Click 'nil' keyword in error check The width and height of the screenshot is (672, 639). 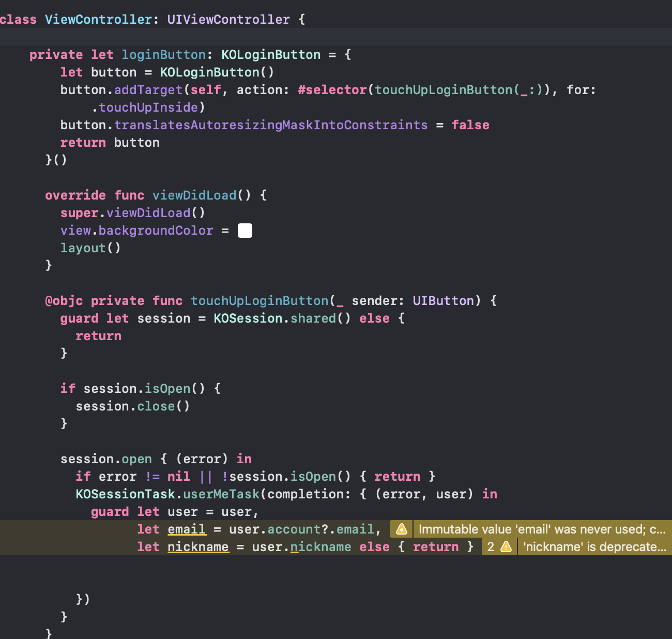179,477
